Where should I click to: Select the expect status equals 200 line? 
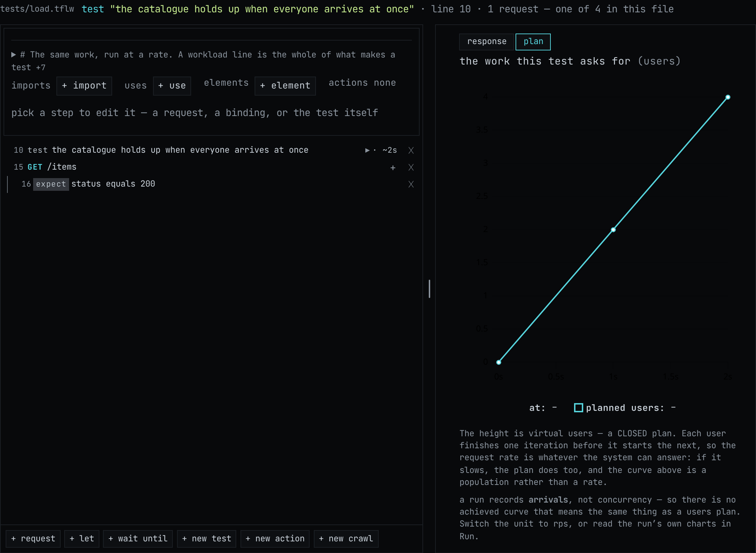[x=212, y=184]
